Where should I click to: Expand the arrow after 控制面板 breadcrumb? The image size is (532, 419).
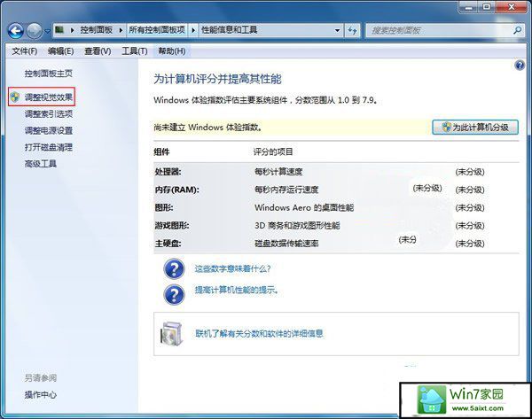click(x=121, y=30)
